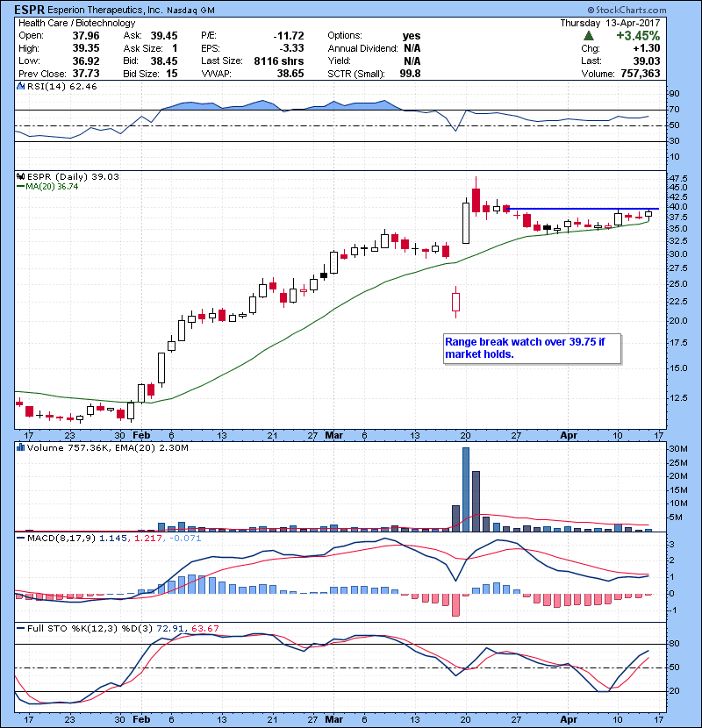Click the ESPR ticker symbol in header
Screen dimensions: 702x728
click(29, 10)
